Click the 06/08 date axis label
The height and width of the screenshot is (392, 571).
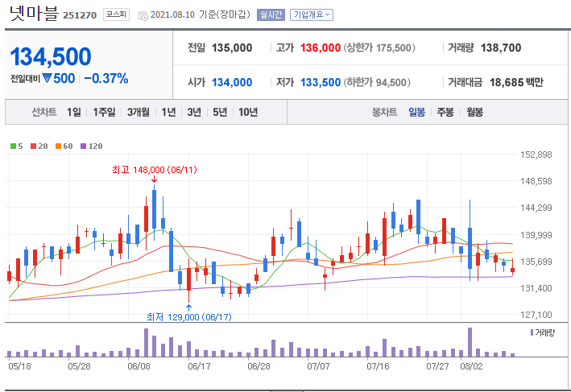coord(139,366)
